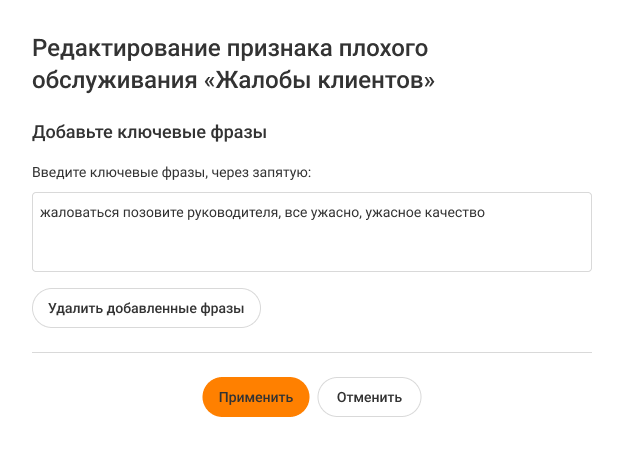Click the horizontal divider above the buttons
The image size is (624, 449).
coord(311,352)
